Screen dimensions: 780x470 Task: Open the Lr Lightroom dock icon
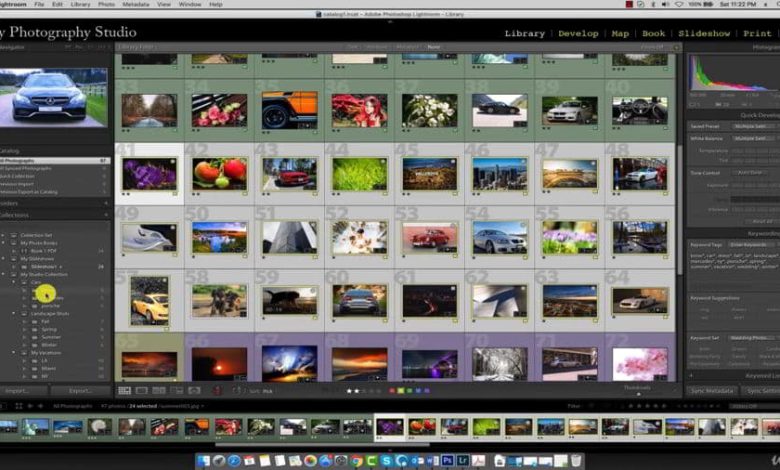463,461
